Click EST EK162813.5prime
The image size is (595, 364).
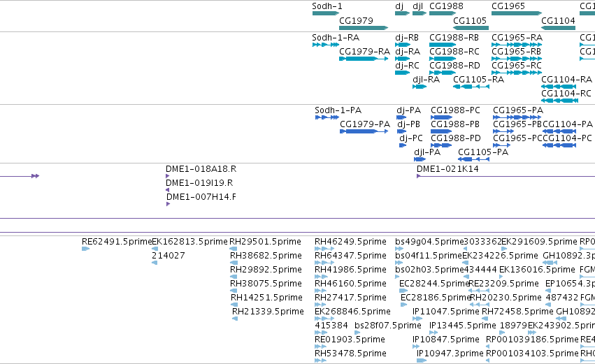pos(155,249)
